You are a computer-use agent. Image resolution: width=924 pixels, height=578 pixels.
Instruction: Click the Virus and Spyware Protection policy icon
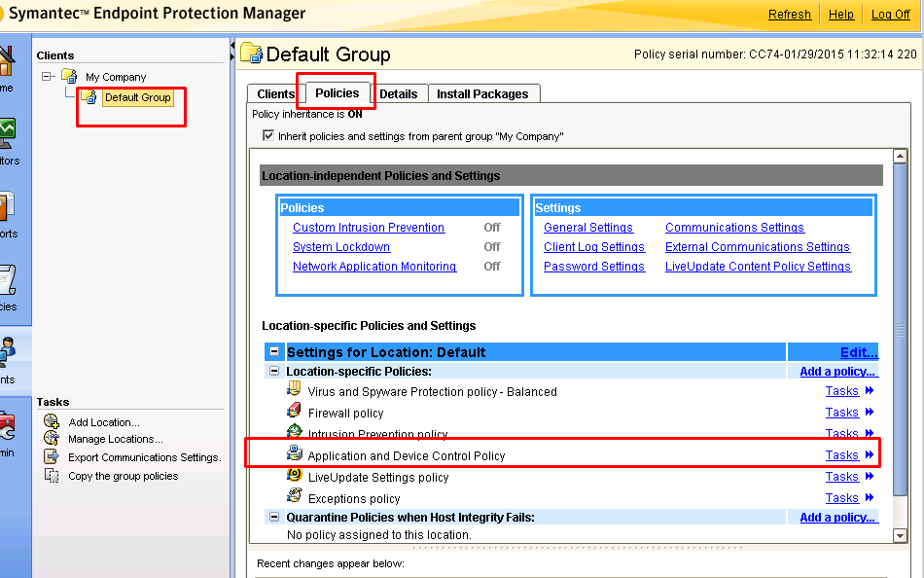coord(294,390)
